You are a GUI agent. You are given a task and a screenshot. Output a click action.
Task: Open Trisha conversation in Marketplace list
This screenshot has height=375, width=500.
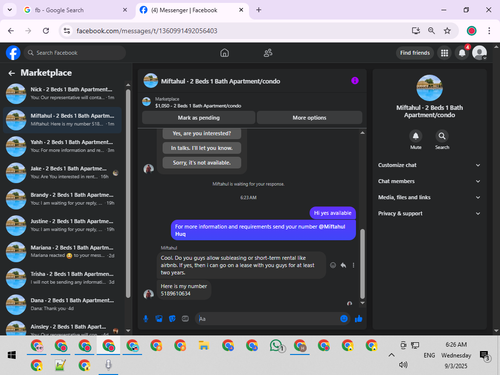click(x=62, y=278)
